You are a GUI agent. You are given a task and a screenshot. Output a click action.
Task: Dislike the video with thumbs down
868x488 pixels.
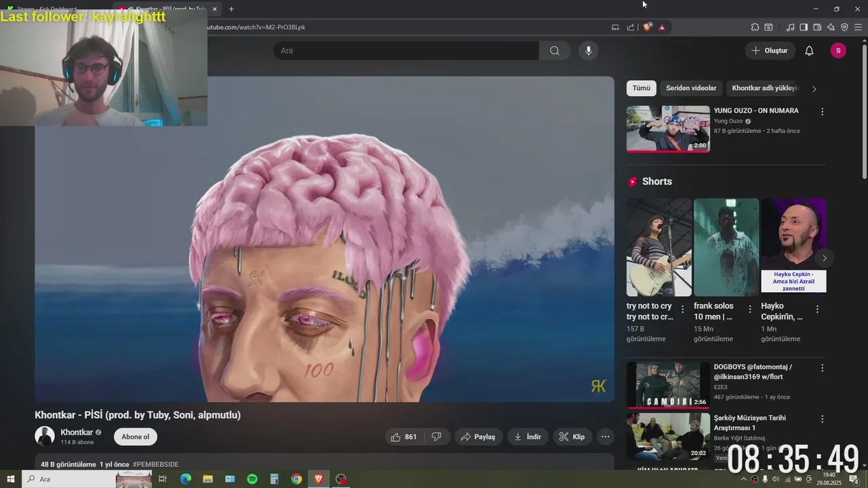tap(437, 437)
